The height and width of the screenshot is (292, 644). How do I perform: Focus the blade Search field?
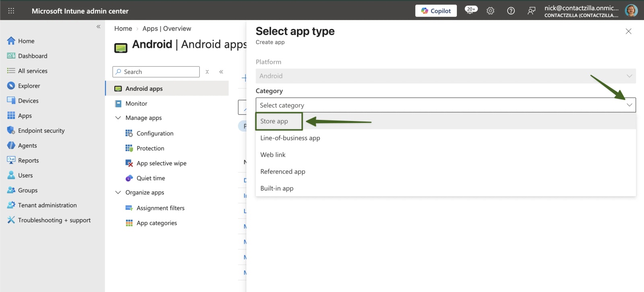pos(156,72)
